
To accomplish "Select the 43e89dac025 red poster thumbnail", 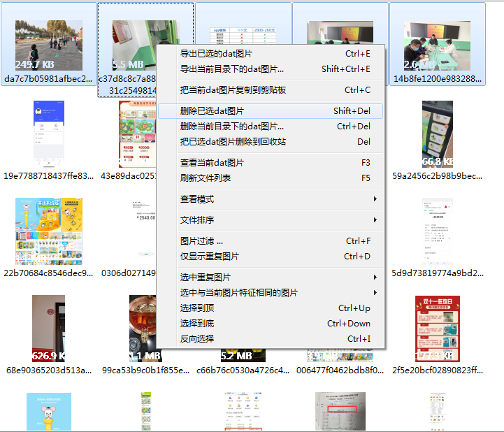I will coord(137,134).
